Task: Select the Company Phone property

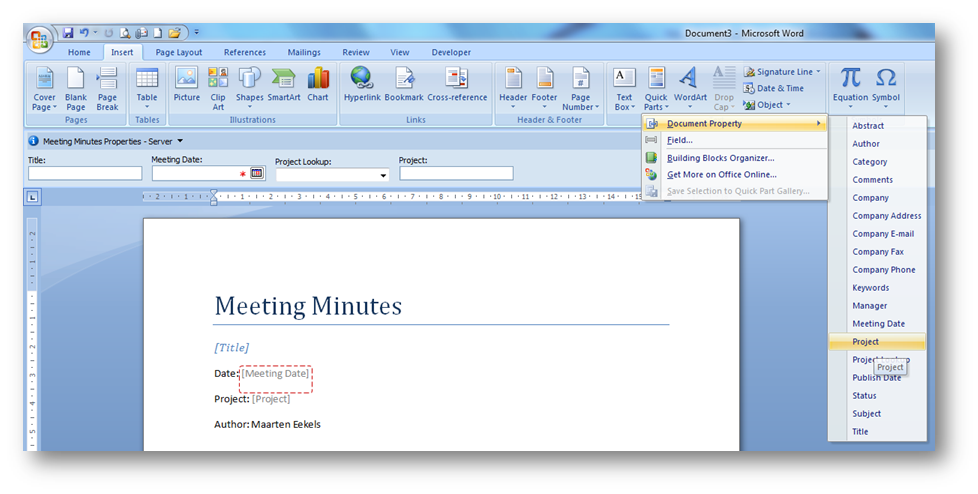Action: [x=877, y=269]
